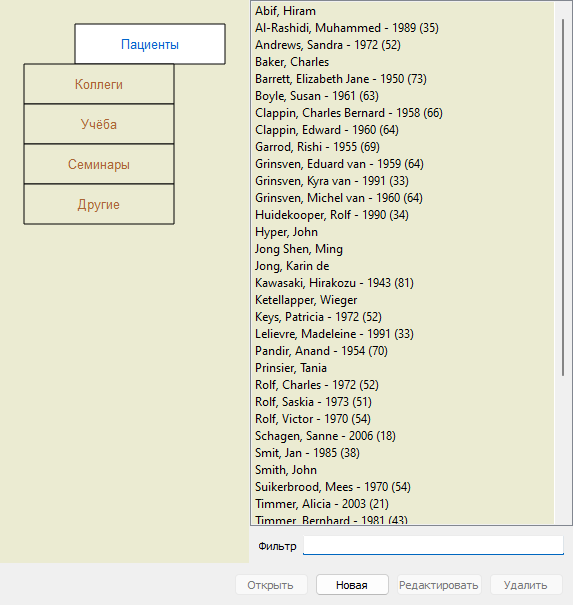Open the Другие tab
This screenshot has width=573, height=605.
tap(99, 204)
